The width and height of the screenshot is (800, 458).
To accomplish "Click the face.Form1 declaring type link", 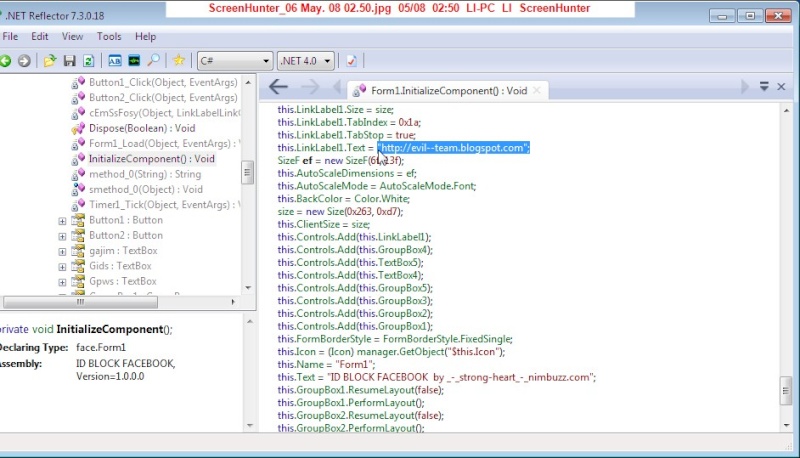I will coord(101,347).
